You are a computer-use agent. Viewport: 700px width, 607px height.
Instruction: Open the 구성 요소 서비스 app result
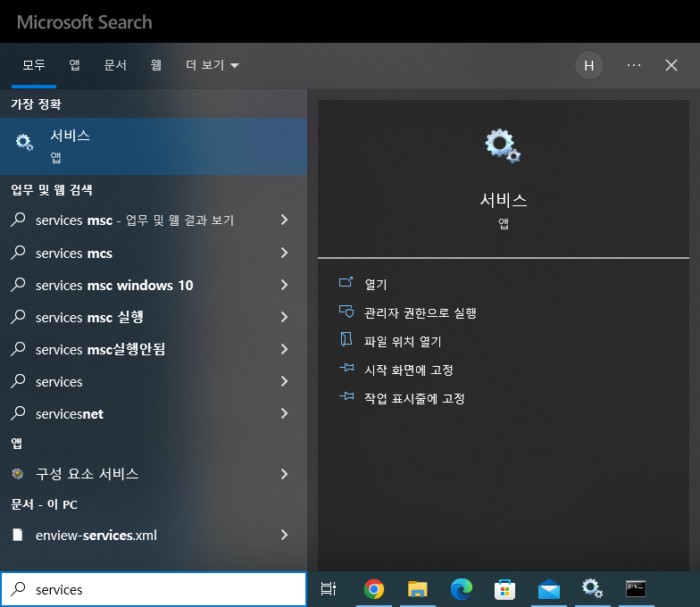(154, 474)
